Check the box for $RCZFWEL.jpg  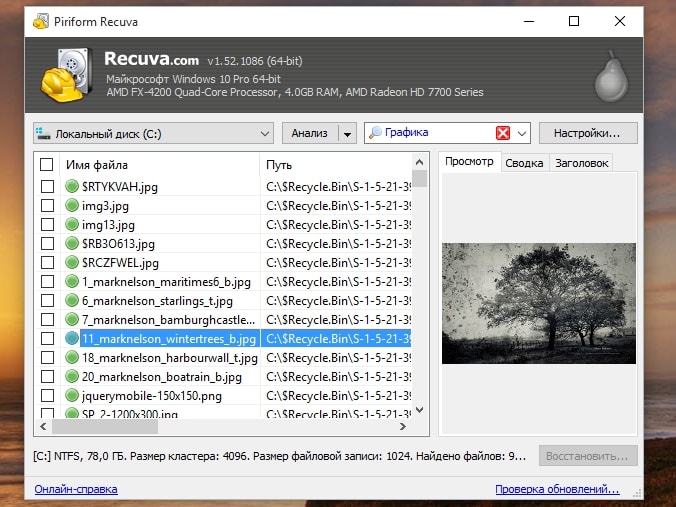47,263
